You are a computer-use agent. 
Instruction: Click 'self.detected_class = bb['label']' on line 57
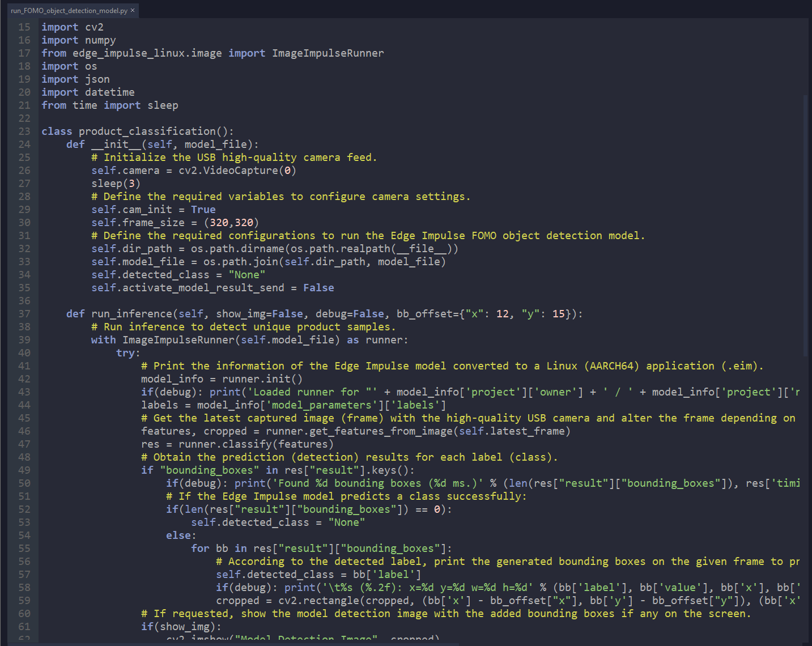pos(318,575)
